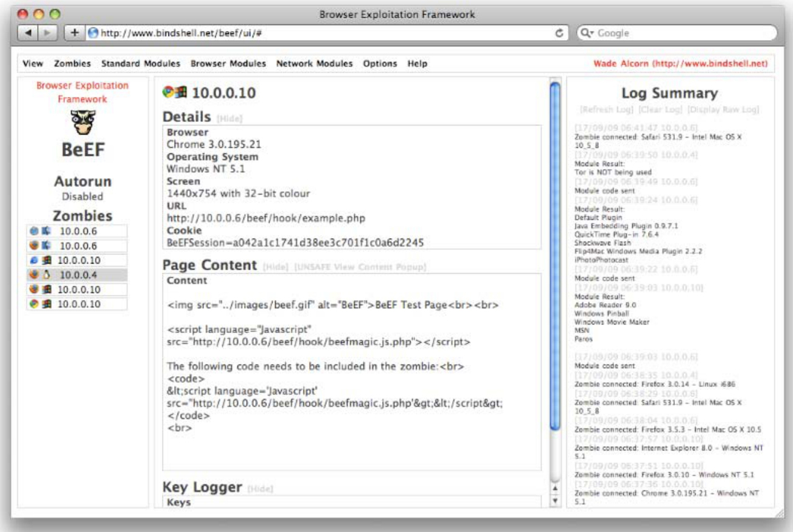Screen dimensions: 793x532
Task: Click into the browser URL address field
Action: pyautogui.click(x=326, y=33)
